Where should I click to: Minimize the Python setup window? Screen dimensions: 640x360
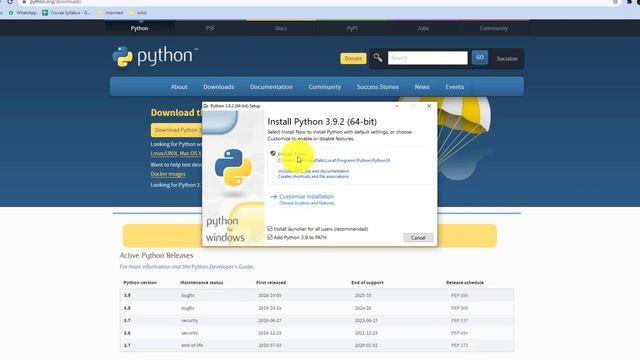pos(397,106)
